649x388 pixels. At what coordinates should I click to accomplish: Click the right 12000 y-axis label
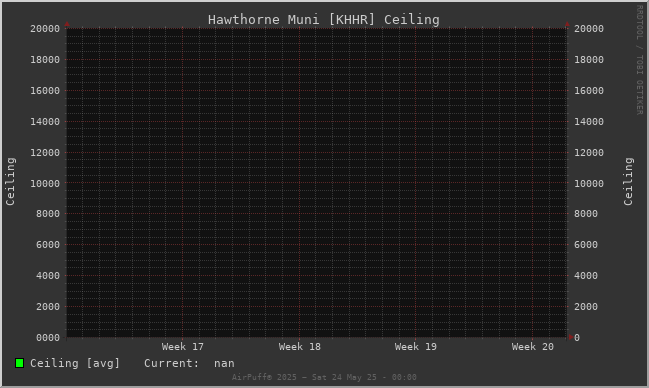589,153
